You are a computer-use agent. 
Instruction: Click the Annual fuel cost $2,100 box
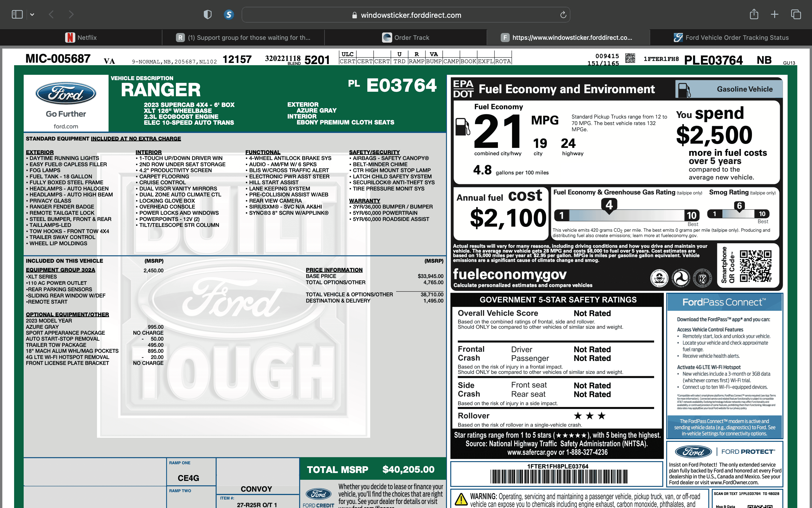pyautogui.click(x=501, y=213)
